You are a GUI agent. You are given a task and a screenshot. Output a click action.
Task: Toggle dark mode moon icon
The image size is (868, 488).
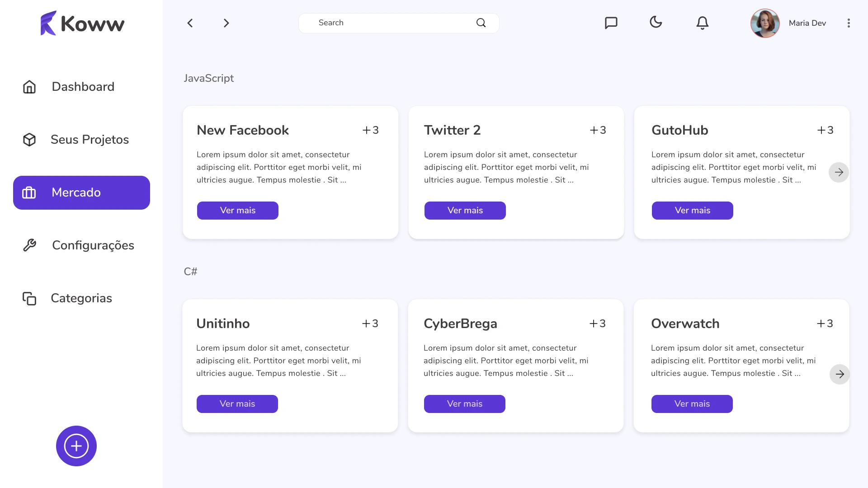pos(656,22)
